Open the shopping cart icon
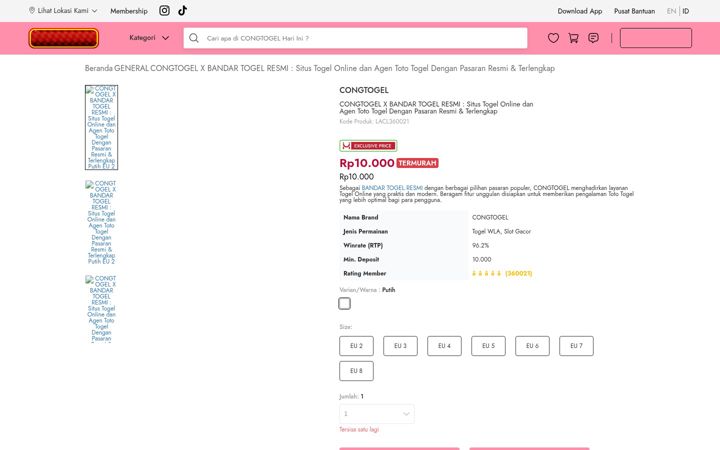 point(574,38)
